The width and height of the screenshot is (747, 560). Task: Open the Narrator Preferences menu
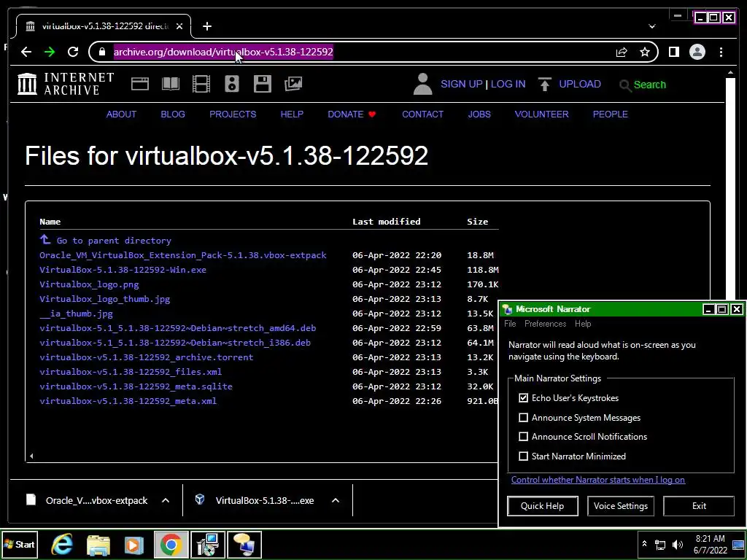point(546,324)
